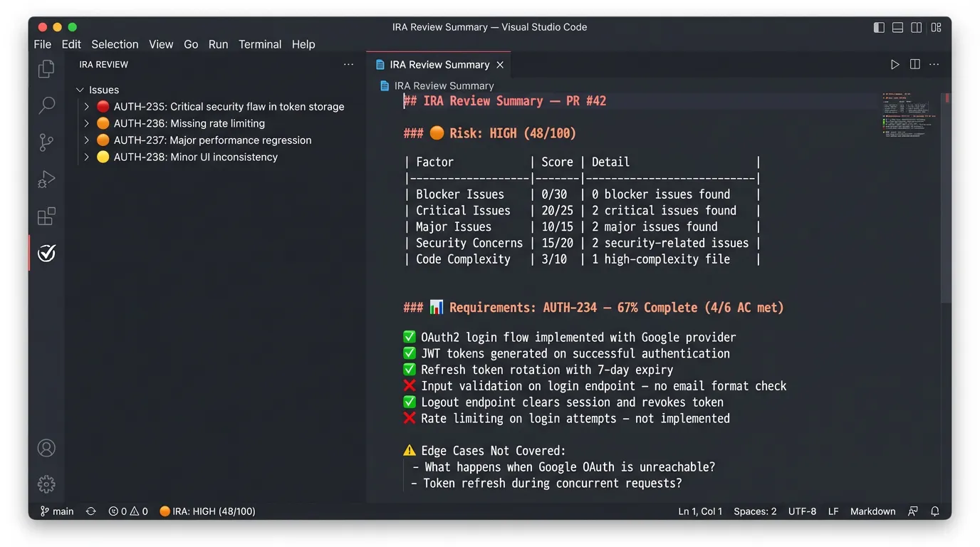Click the Run play icon in editor toolbar
Viewport: 980px width, 547px height.
click(x=895, y=64)
